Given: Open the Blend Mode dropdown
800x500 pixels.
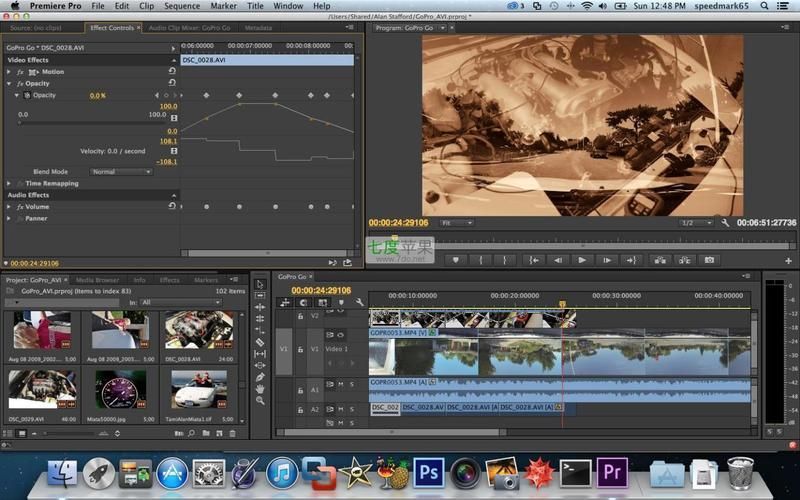Looking at the screenshot, I should (x=119, y=172).
